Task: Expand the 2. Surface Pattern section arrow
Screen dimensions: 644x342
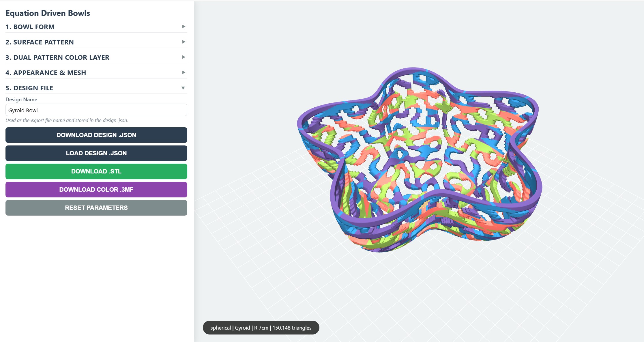Action: [184, 42]
